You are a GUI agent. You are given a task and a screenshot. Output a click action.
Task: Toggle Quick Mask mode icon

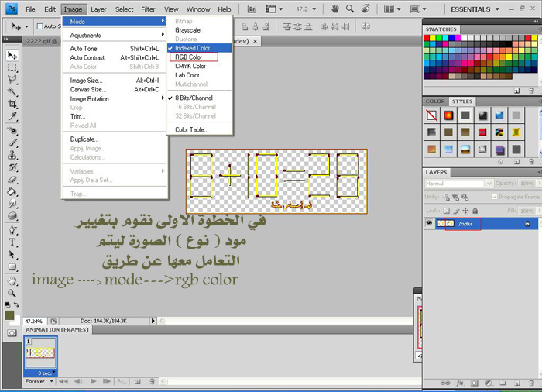click(12, 333)
